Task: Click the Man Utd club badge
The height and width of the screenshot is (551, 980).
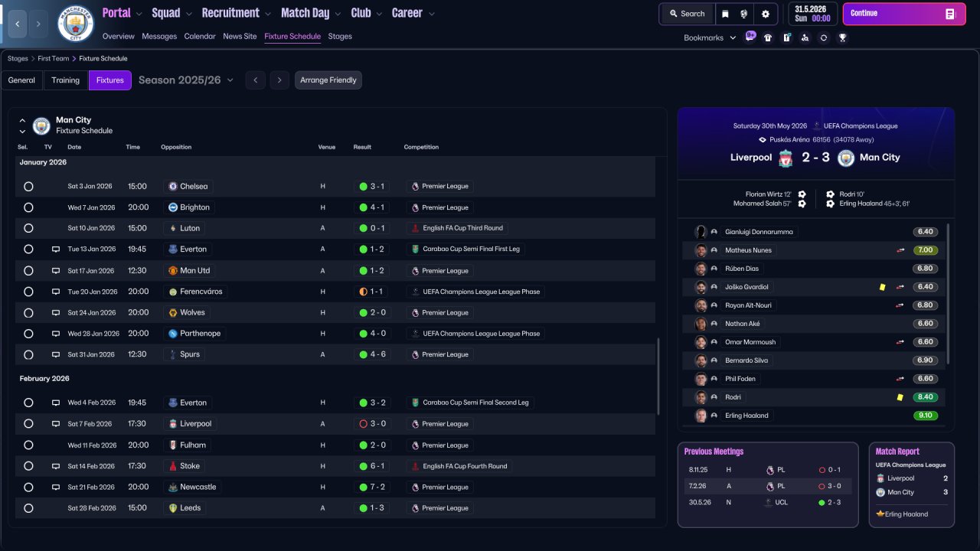Action: click(x=173, y=270)
